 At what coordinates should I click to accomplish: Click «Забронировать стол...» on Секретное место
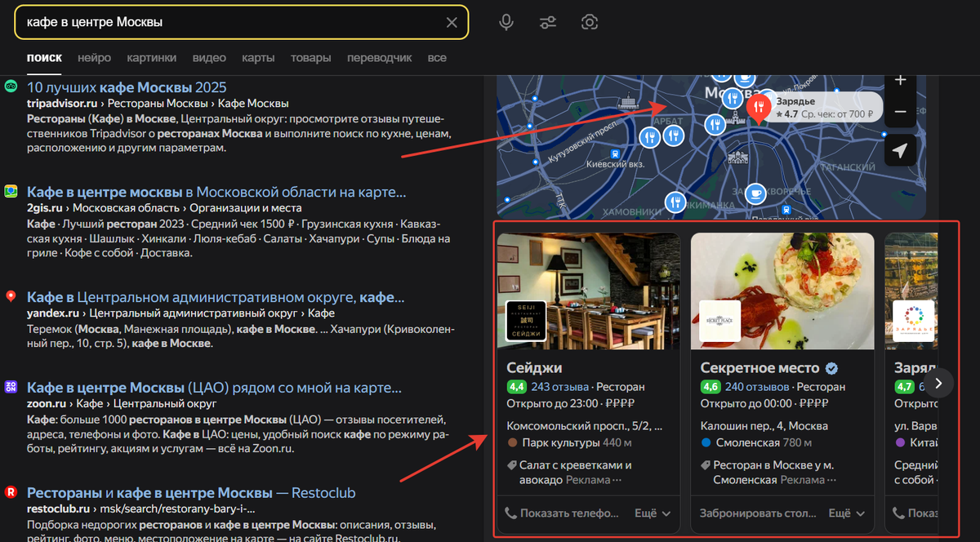point(758,513)
